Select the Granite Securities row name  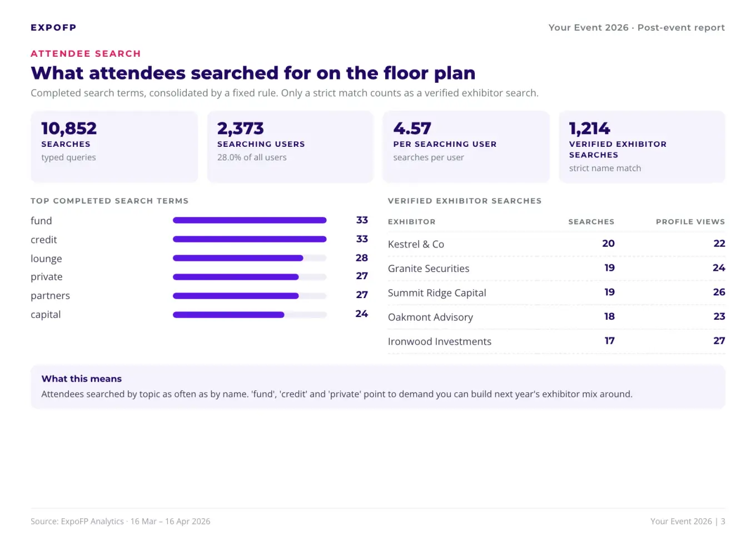pos(429,269)
